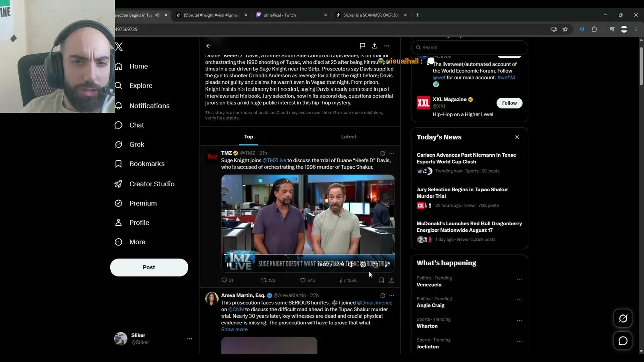This screenshot has height=362, width=644.
Task: Open Profile from the sidebar
Action: [x=132, y=223]
